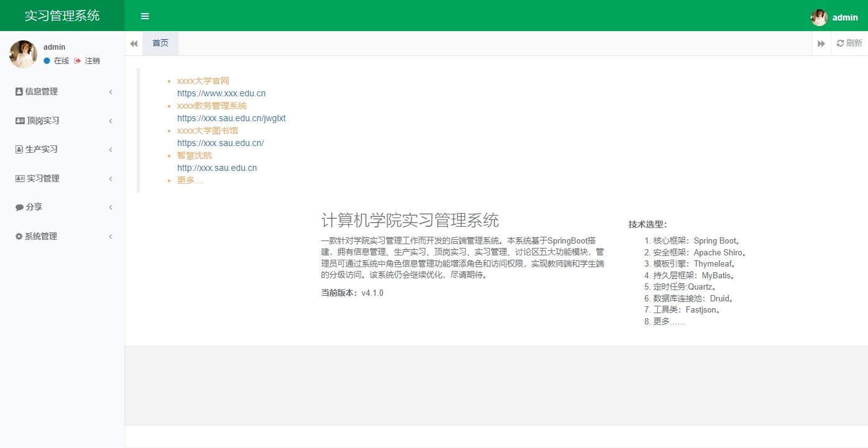
Task: Open the http://xxx.sau.edu.cn URL
Action: 217,168
